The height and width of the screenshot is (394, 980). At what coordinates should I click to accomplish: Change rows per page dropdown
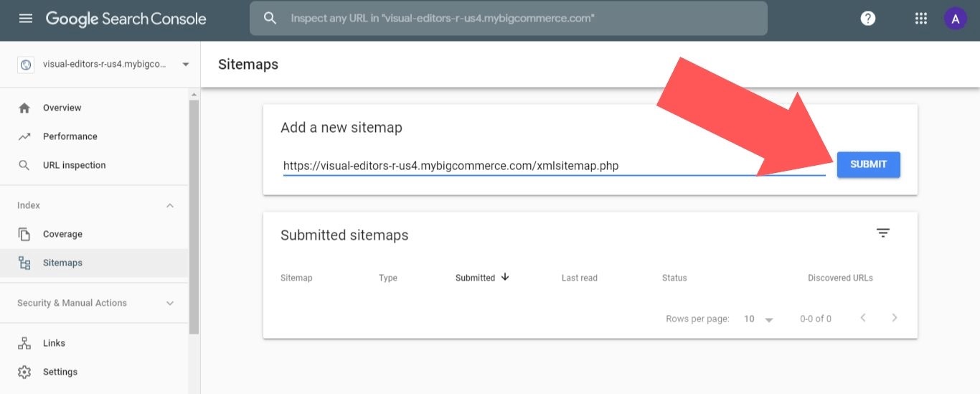(758, 319)
